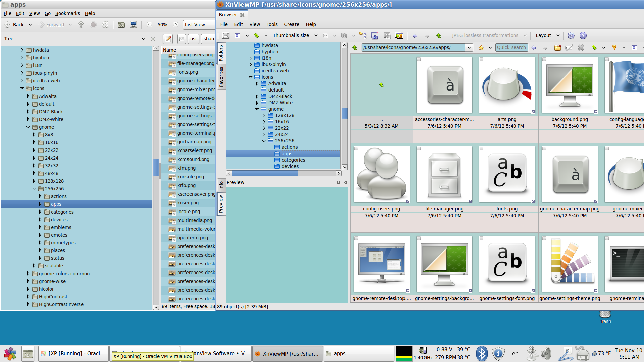Viewport: 644px width, 362px height.
Task: Select checkbox on config-users.png thumbnail
Action: pos(356,149)
